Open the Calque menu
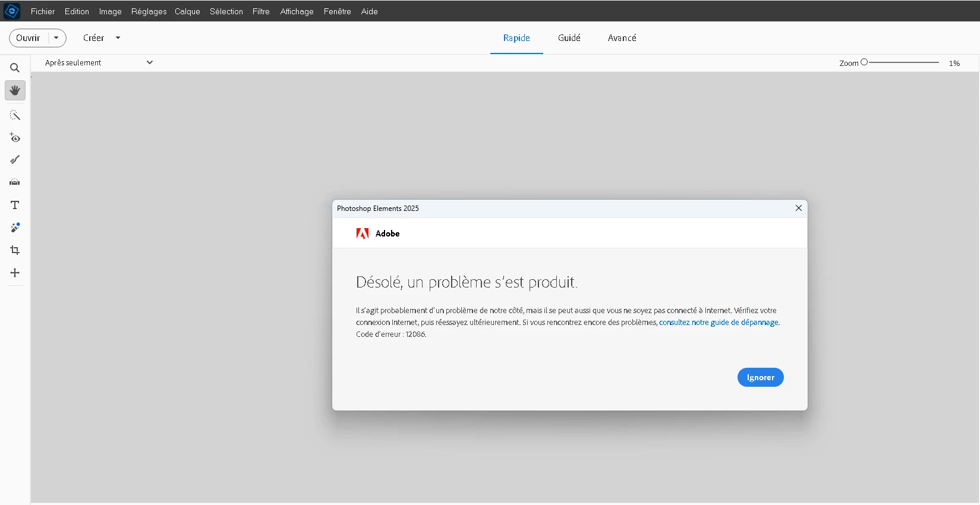Screen dimensions: 980x505 (187, 11)
